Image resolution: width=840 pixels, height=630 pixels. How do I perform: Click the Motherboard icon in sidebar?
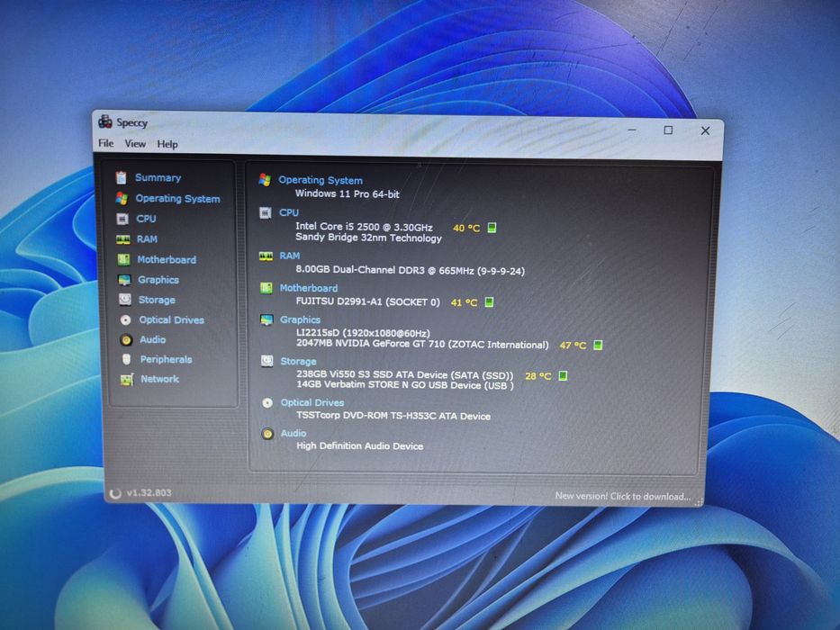(x=123, y=260)
